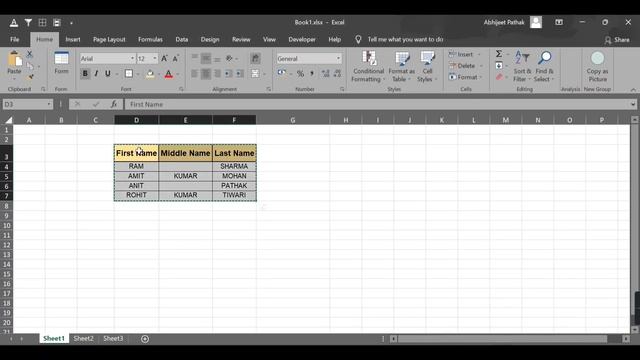
Task: Click the Share button
Action: [x=617, y=40]
